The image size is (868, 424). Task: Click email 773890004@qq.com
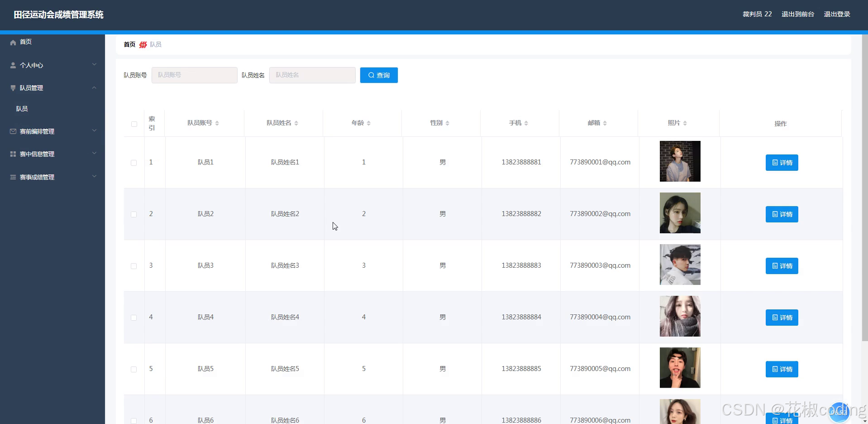[x=600, y=317]
